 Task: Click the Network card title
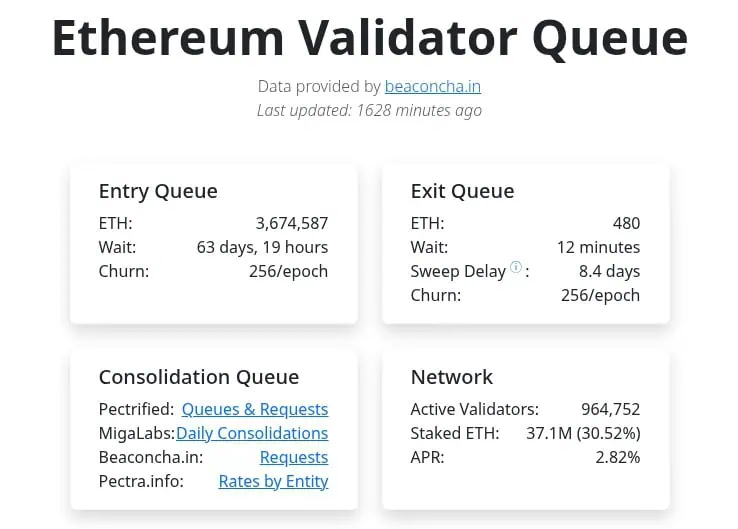[x=452, y=377]
